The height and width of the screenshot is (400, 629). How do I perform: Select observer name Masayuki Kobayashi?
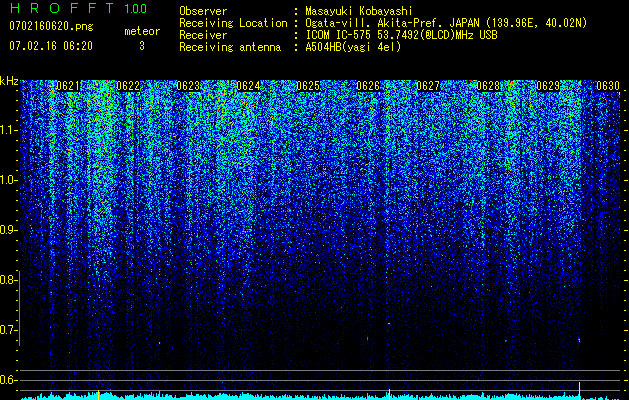(359, 11)
